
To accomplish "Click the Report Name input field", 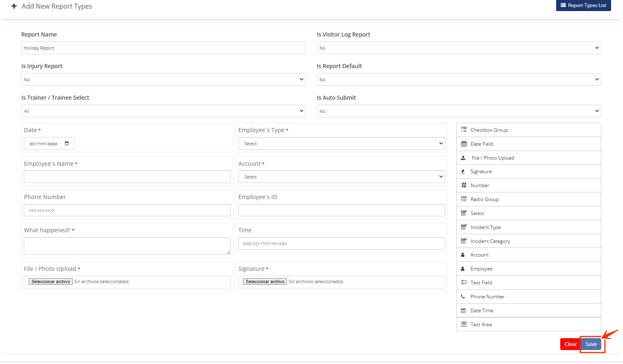I will [163, 48].
